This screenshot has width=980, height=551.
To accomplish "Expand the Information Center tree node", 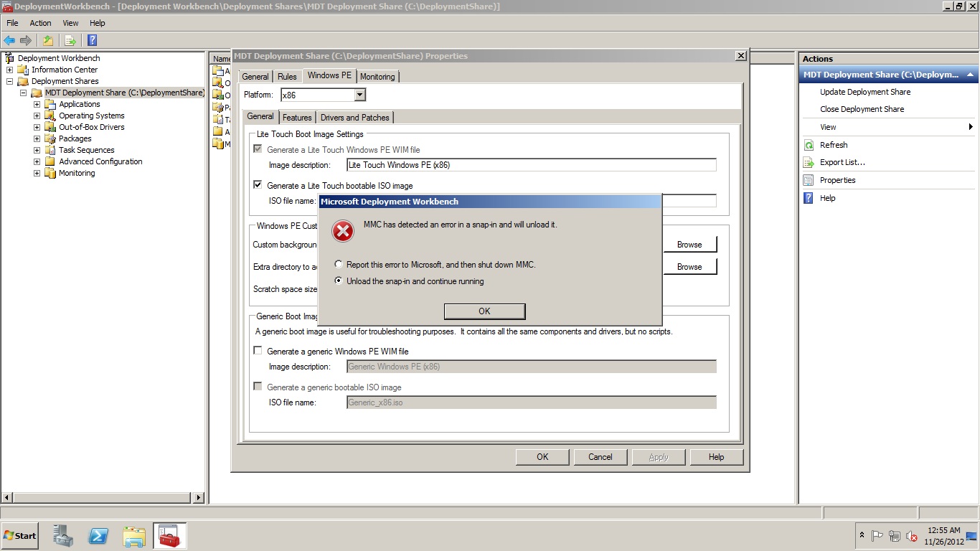I will tap(9, 70).
